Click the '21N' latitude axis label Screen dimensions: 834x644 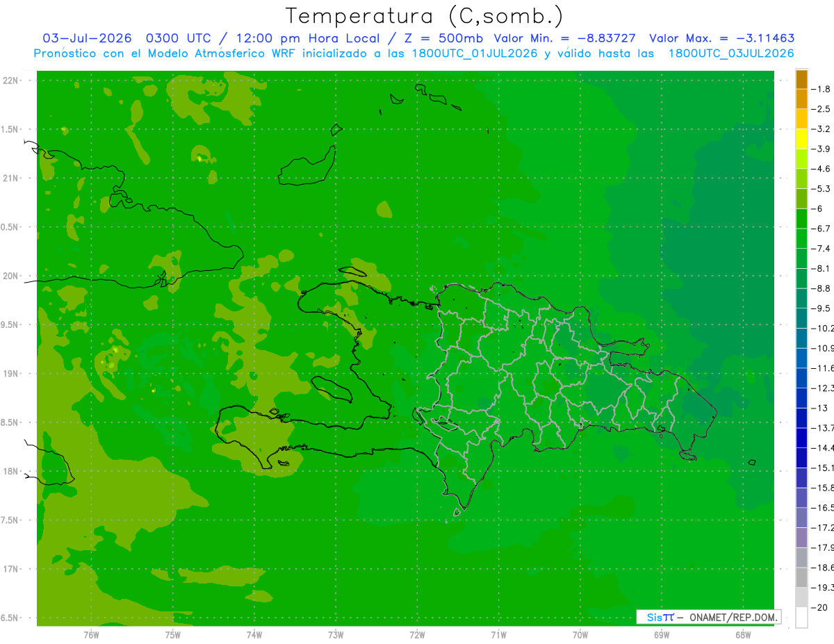[10, 178]
